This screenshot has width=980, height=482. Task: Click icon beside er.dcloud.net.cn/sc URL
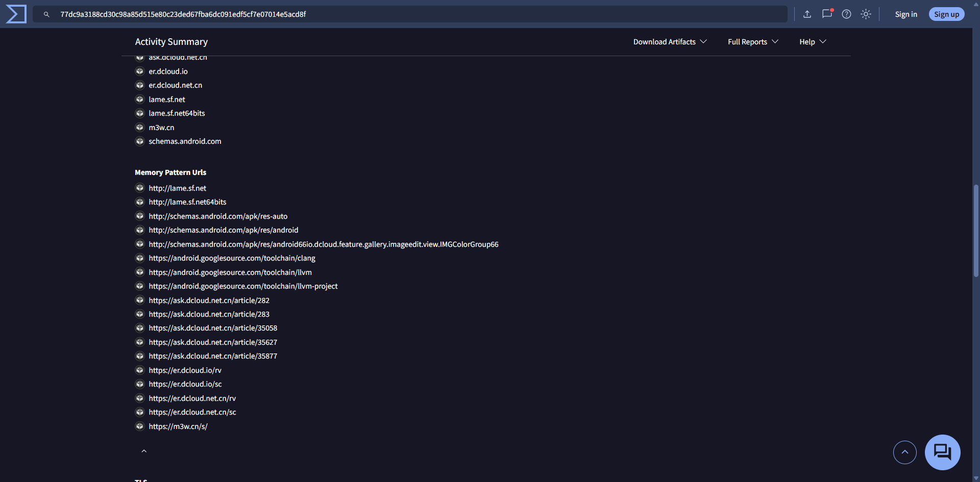point(140,412)
